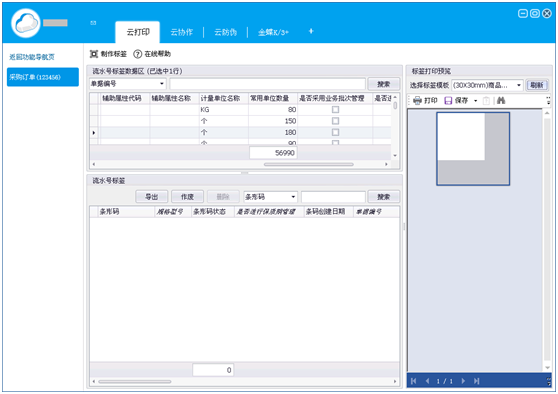Switch to 金蝶K/3+ tab
The width and height of the screenshot is (558, 394).
pyautogui.click(x=273, y=32)
